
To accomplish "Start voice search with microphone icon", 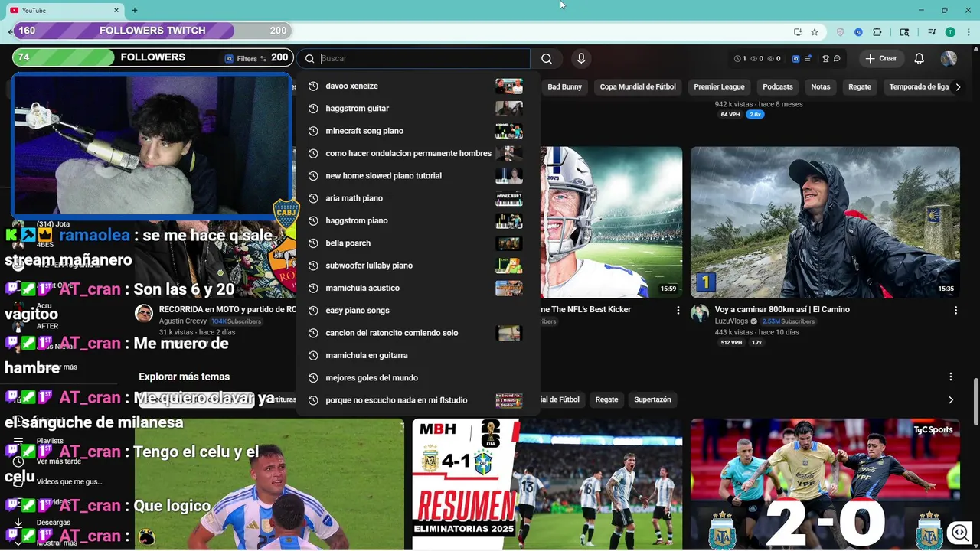I will (x=581, y=58).
